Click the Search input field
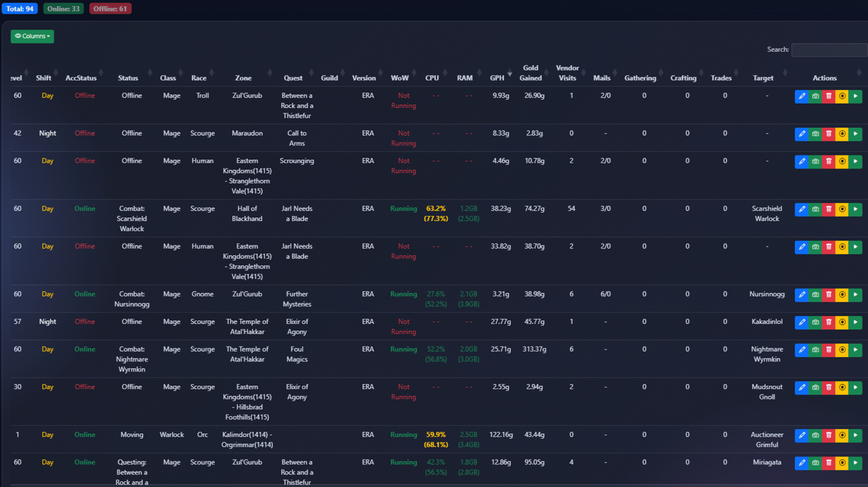 click(829, 50)
